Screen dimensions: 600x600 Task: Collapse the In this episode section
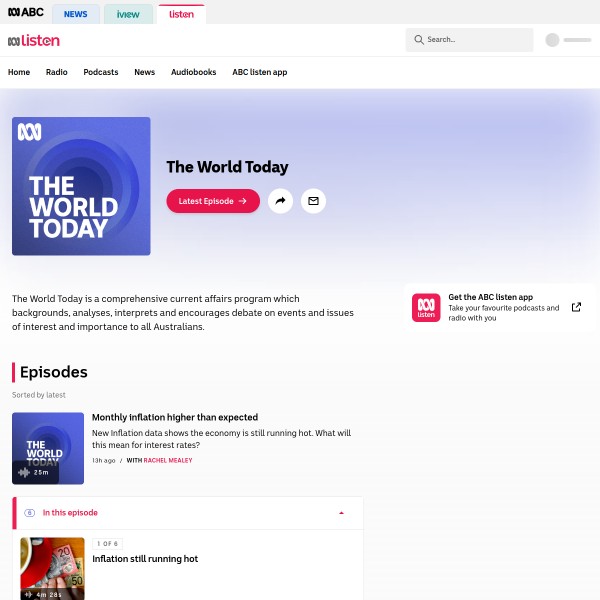tap(341, 513)
